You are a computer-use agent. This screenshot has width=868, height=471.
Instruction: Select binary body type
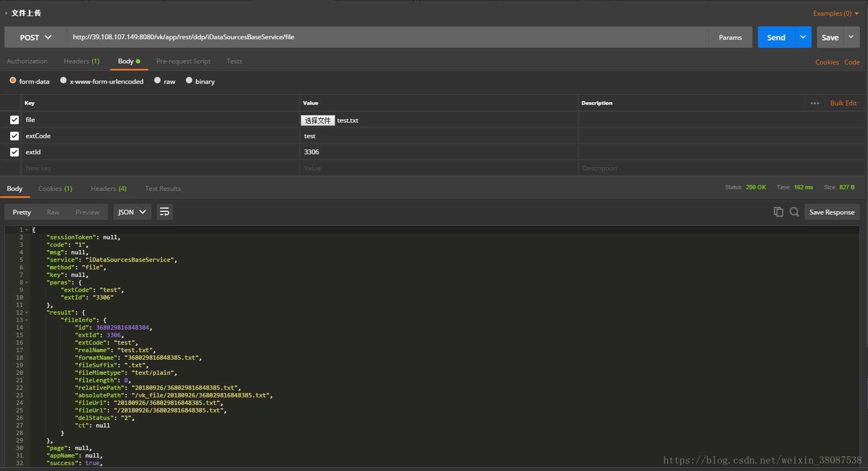coord(189,81)
